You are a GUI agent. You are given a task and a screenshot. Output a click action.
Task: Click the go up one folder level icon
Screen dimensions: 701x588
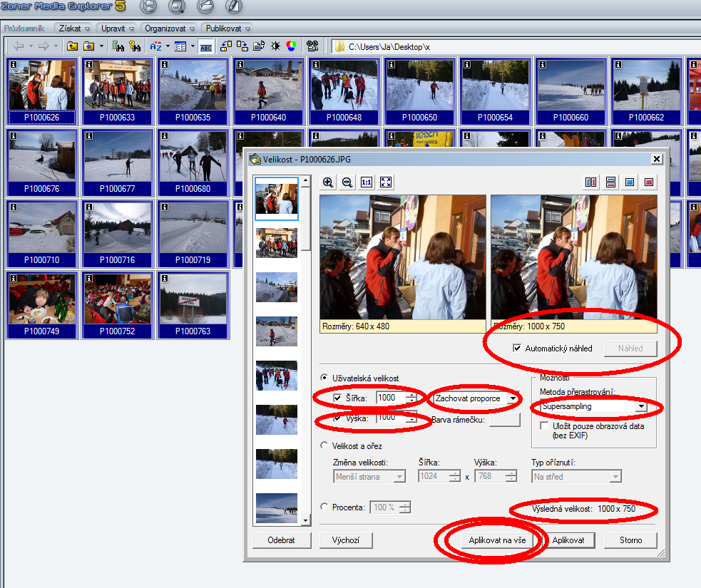pos(73,46)
